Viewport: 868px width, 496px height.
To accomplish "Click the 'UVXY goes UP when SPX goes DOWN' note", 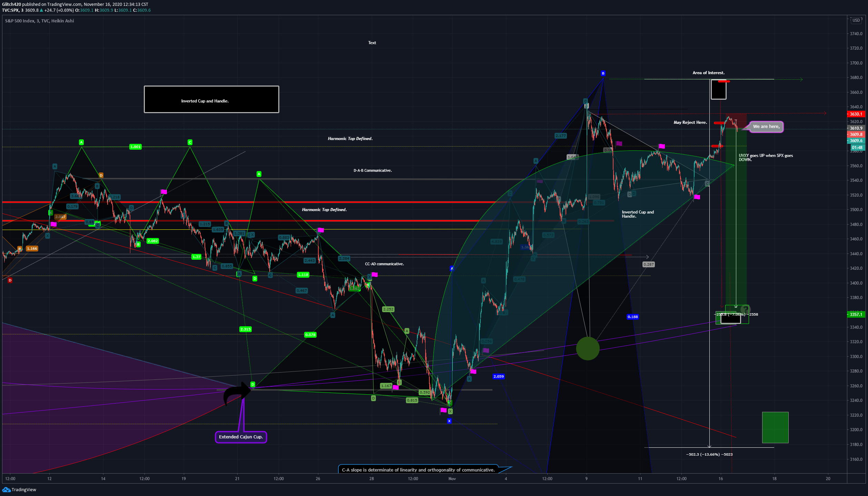I will [x=766, y=158].
